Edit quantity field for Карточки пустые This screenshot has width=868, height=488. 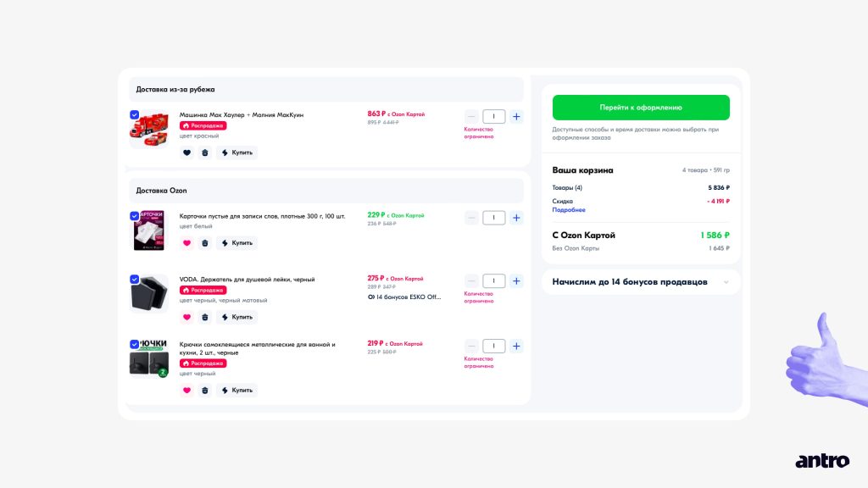[494, 218]
